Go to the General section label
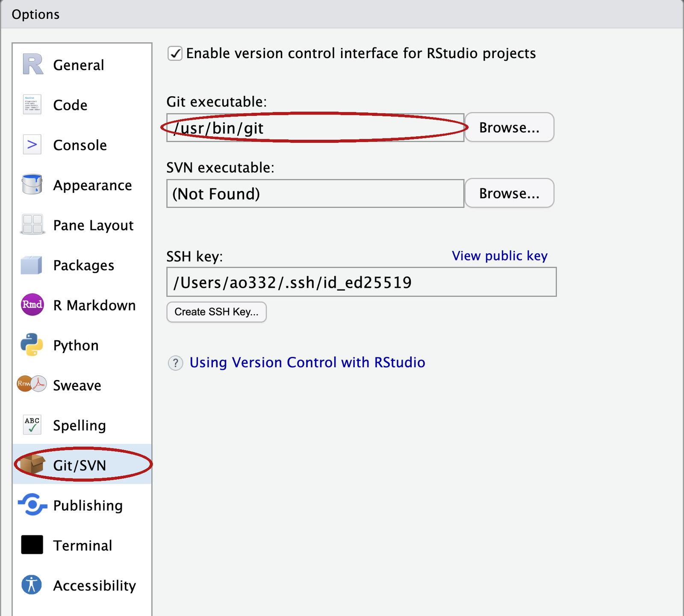684x616 pixels. pyautogui.click(x=79, y=65)
